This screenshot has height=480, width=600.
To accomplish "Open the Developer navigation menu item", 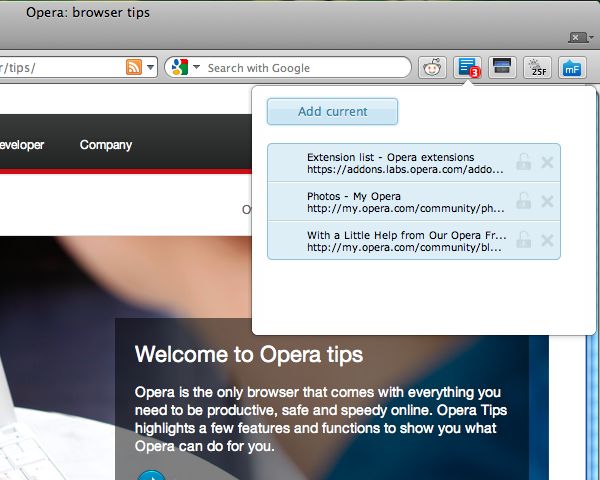I will [x=22, y=145].
